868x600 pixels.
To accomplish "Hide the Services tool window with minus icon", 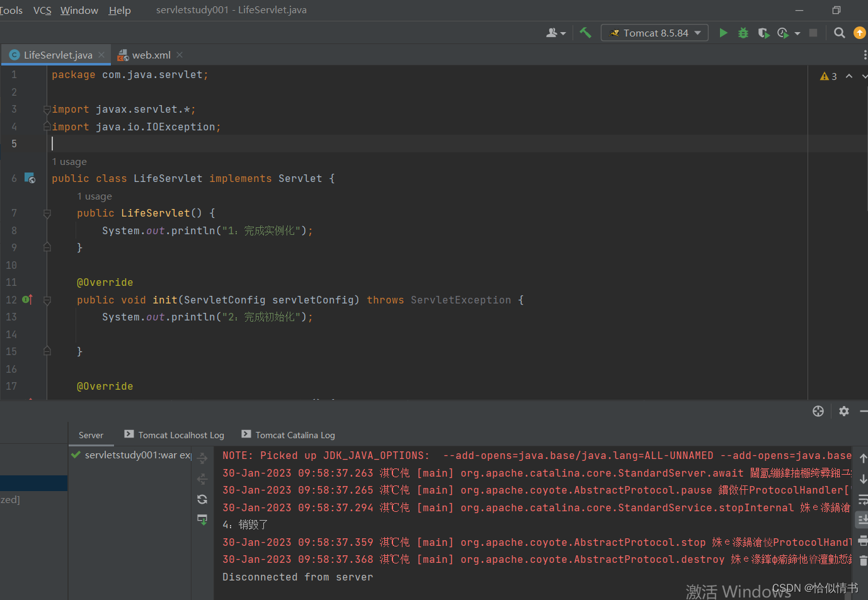I will tap(864, 411).
